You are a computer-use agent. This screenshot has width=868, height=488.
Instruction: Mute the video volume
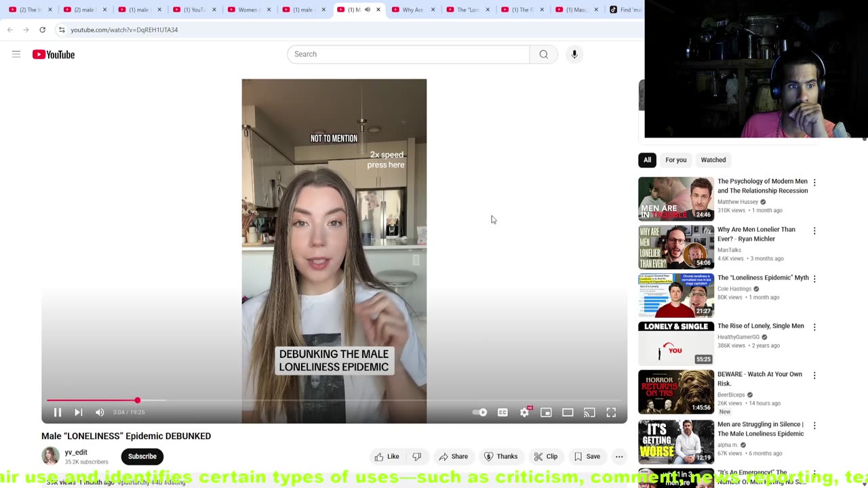(100, 412)
